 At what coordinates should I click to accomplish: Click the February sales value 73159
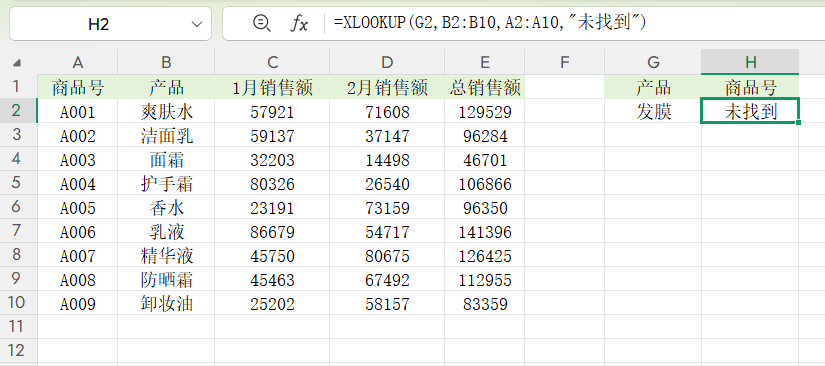point(387,208)
